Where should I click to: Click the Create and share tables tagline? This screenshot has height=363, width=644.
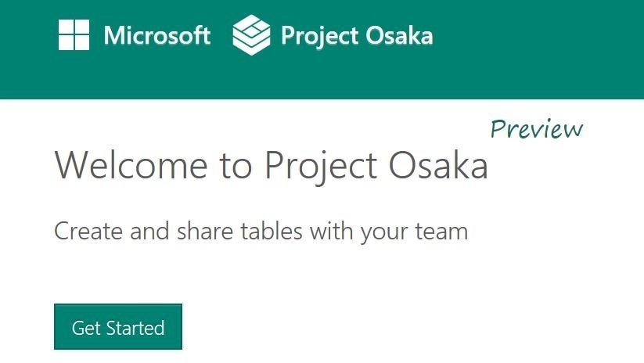pyautogui.click(x=261, y=232)
